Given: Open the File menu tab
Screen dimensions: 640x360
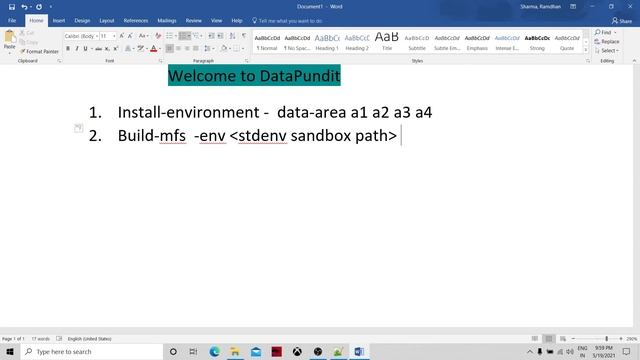Looking at the screenshot, I should tap(12, 20).
